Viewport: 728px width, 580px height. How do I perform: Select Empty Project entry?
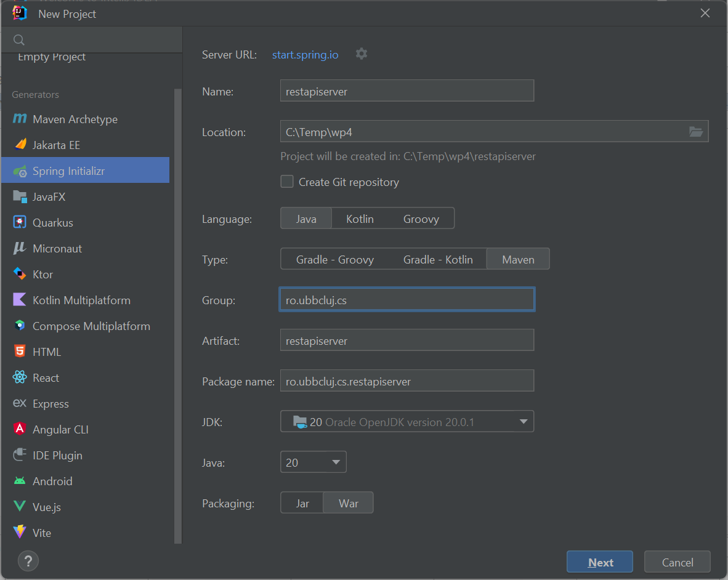click(x=52, y=57)
